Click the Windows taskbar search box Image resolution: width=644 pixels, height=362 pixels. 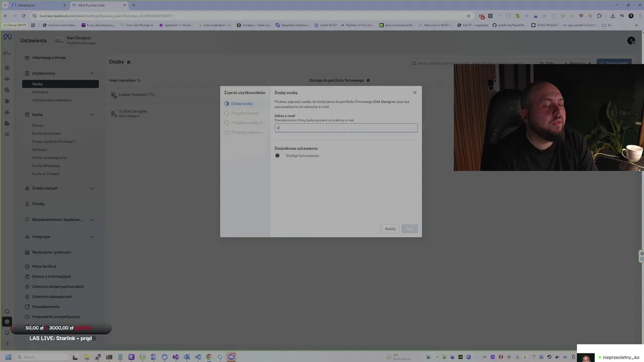coord(43,357)
